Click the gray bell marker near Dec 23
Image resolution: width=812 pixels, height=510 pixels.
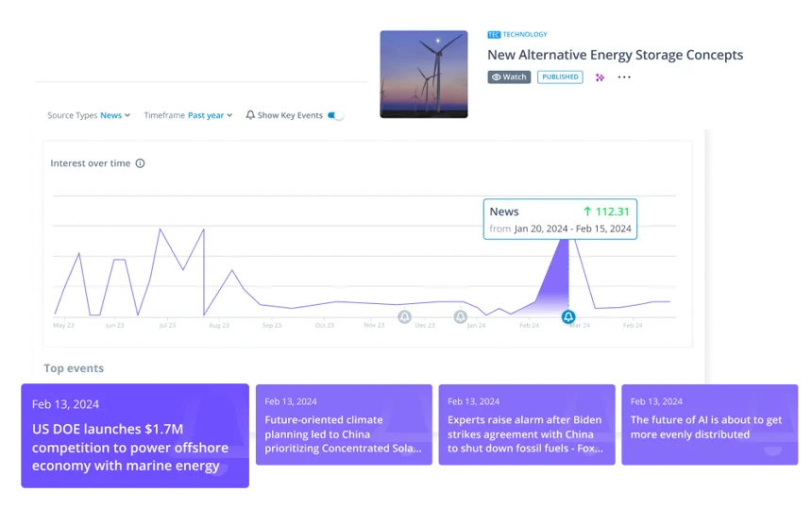[404, 316]
